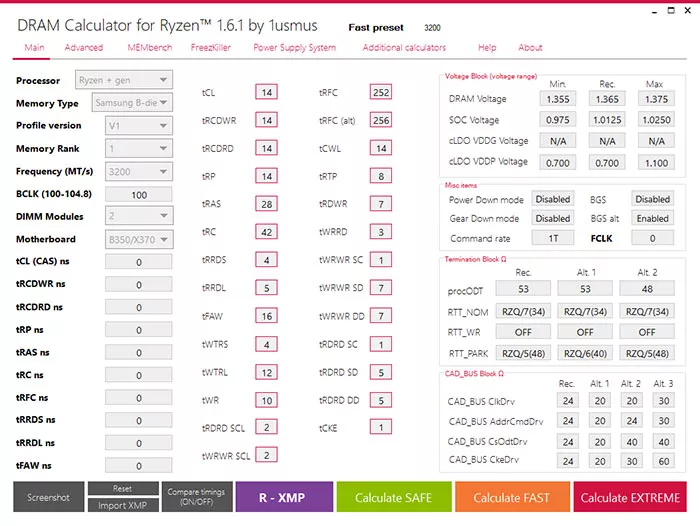Screen dimensions: 700x526
Task: Click the tRAS value 28
Action: click(x=267, y=204)
